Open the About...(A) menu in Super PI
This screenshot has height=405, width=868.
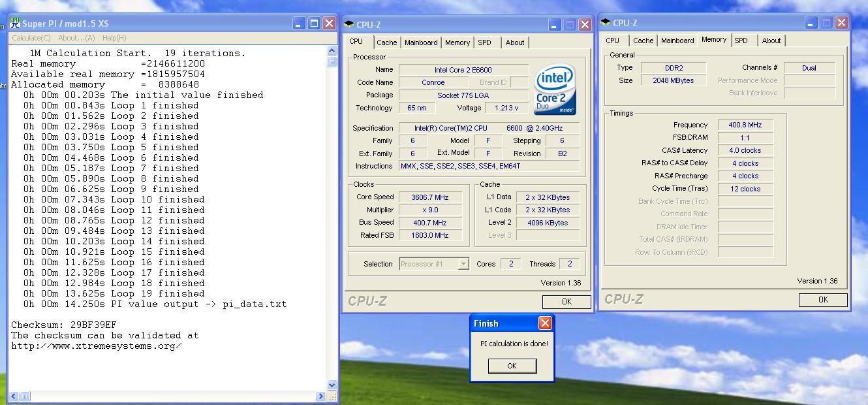coord(76,38)
